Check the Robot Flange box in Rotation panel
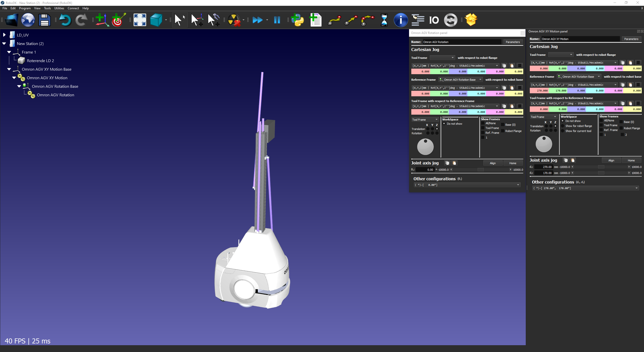Viewport: 644px width, 352px height. [503, 131]
